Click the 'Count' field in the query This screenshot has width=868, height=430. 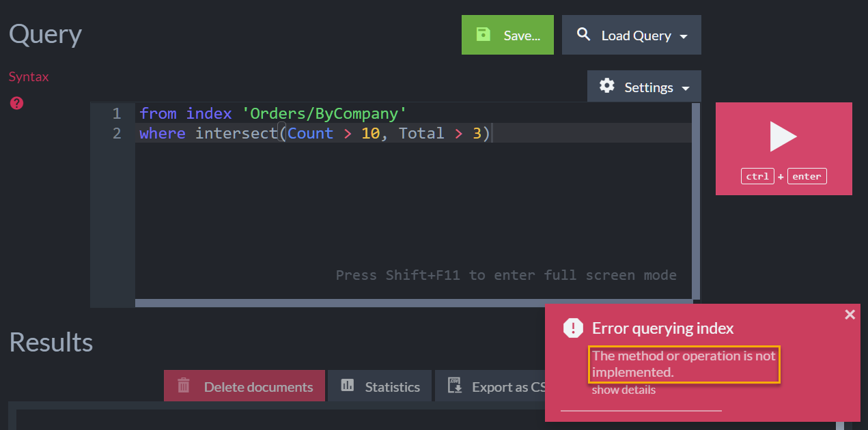tap(311, 133)
